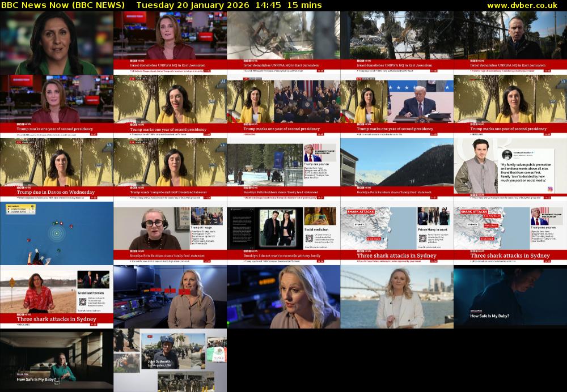Click the QR code in the Prince Harry panel
567x392 pixels.
[x=423, y=238]
